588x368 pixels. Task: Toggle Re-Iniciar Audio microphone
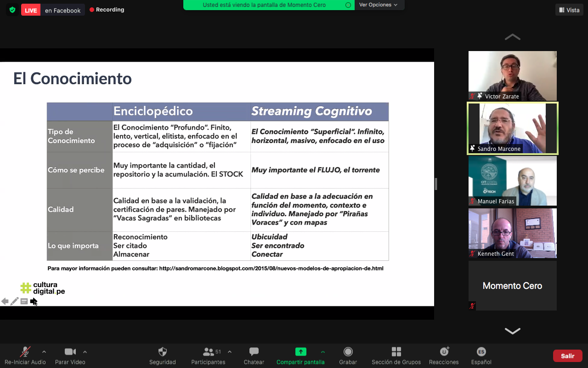pos(25,352)
